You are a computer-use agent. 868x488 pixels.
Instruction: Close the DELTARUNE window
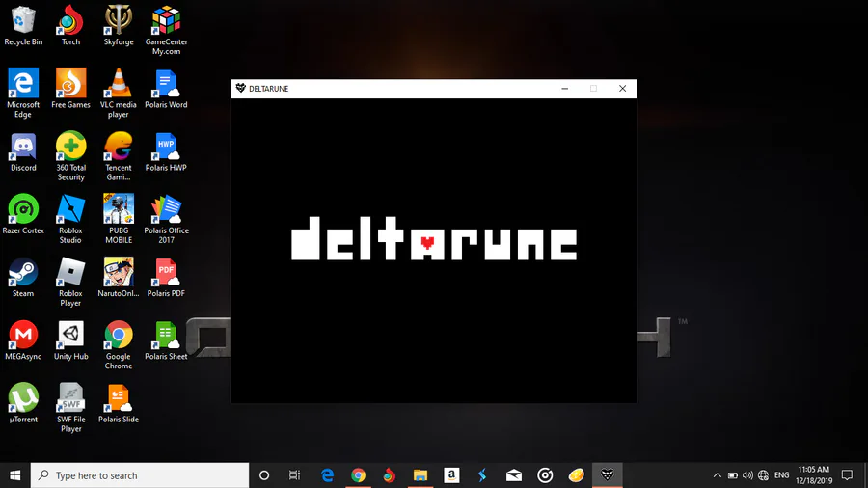[x=622, y=89]
